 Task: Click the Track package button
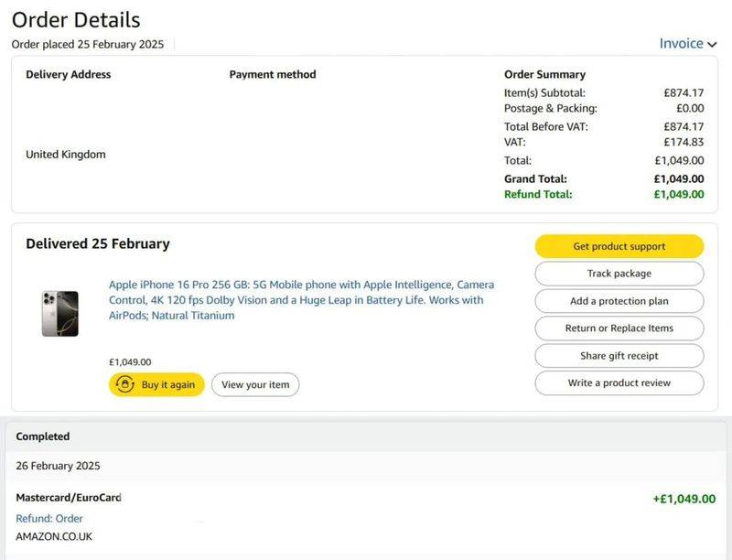[x=619, y=274]
